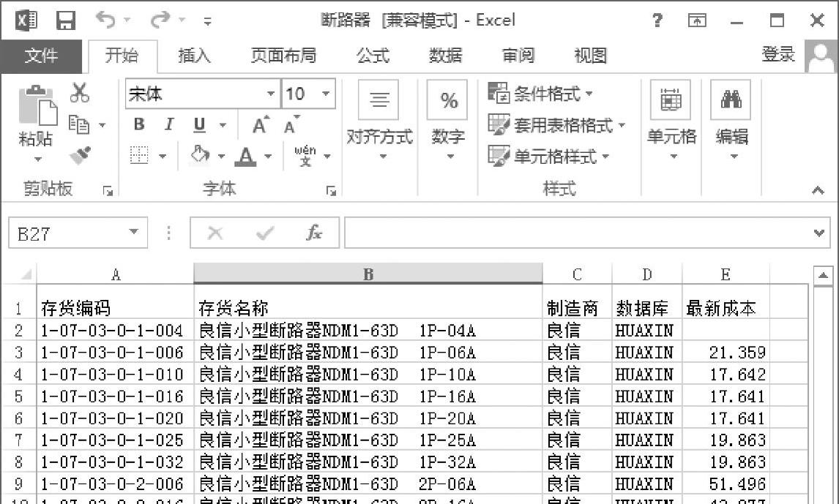Open the Borders dropdown arrow

click(x=163, y=157)
